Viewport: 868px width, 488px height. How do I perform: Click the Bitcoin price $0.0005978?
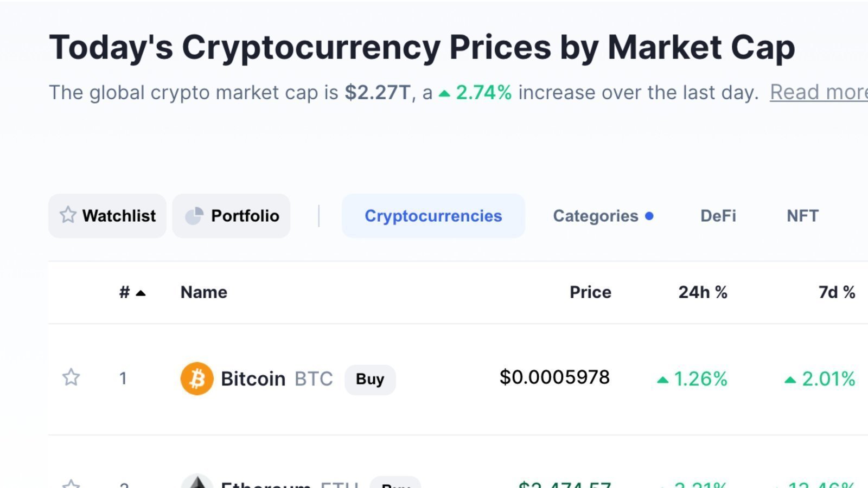click(x=554, y=377)
